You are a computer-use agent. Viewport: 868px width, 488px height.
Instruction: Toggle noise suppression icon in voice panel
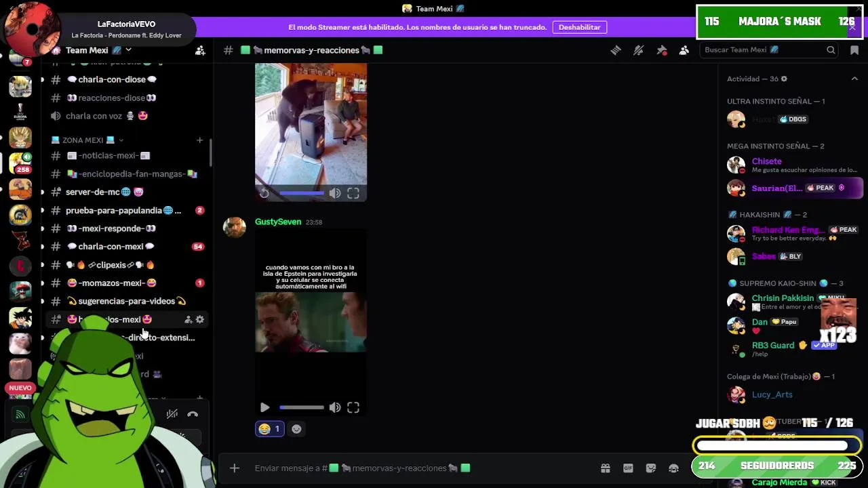click(x=172, y=414)
